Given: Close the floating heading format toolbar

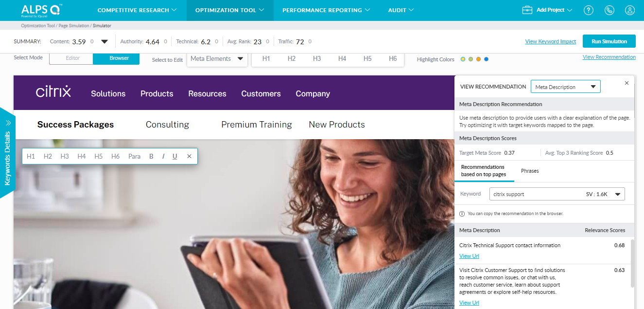Looking at the screenshot, I should click(x=189, y=156).
